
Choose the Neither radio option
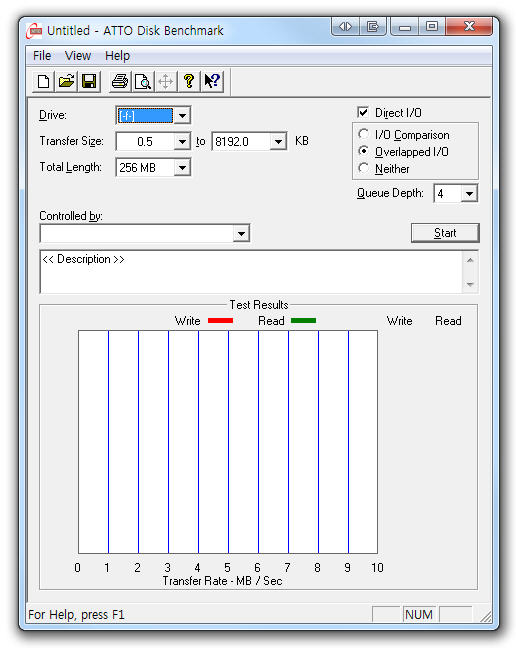[364, 168]
